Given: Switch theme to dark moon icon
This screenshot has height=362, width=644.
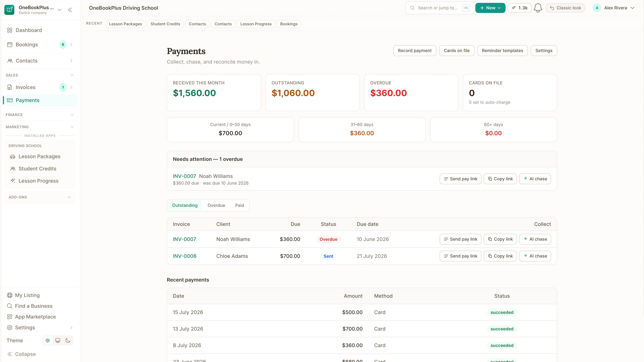Looking at the screenshot, I should tap(68, 341).
